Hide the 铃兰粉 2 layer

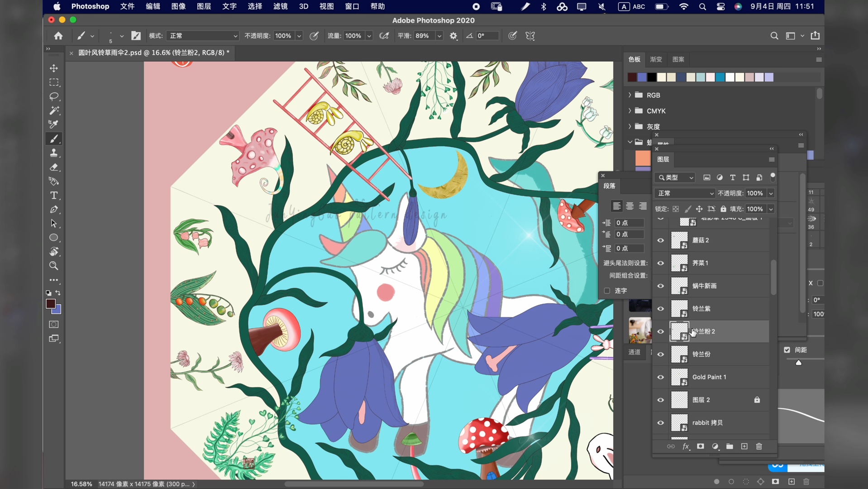[661, 331]
